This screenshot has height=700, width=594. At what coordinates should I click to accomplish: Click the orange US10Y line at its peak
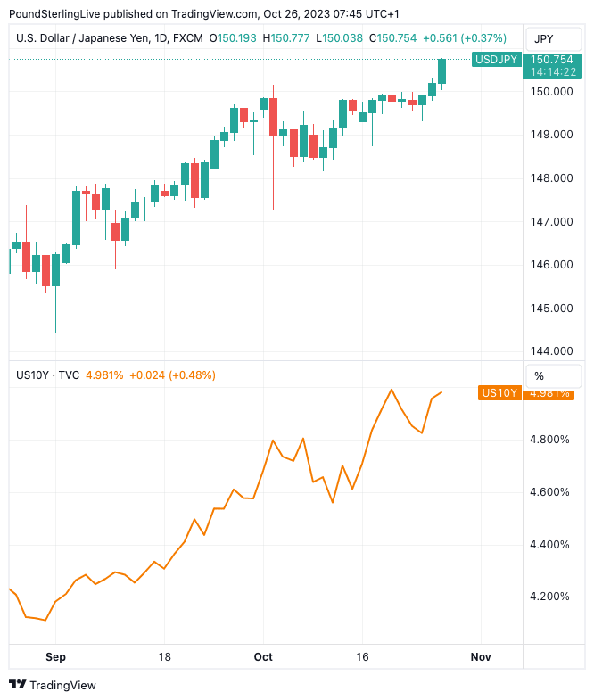coord(392,389)
